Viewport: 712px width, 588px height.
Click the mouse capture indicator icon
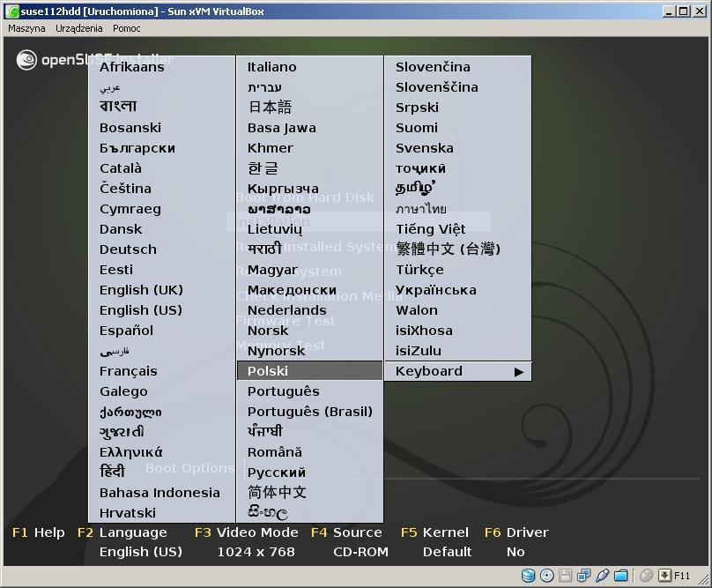tap(646, 576)
